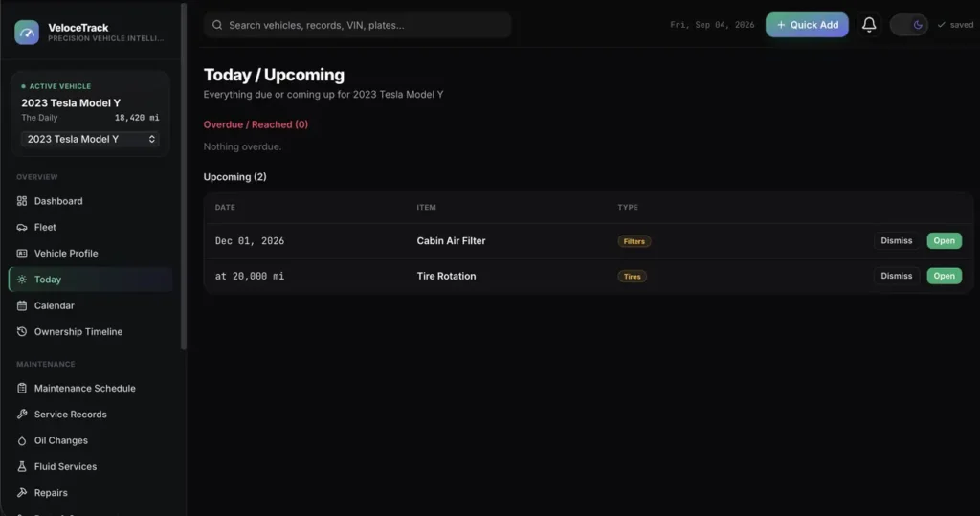980x516 pixels.
Task: Open Maintenance Schedule page
Action: 91,389
